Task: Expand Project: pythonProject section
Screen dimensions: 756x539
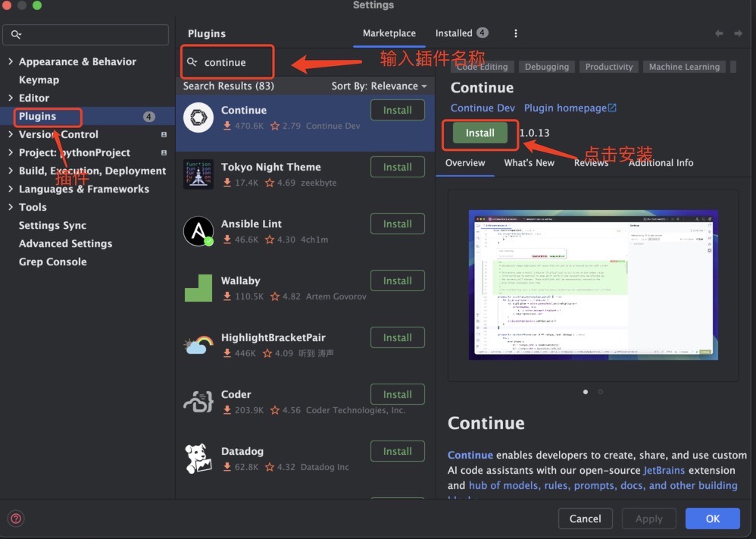Action: tap(11, 152)
